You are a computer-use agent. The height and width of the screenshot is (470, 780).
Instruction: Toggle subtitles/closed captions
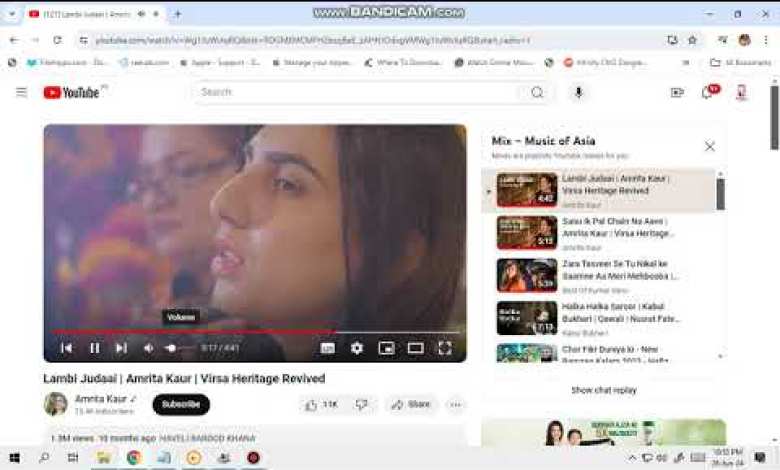(327, 348)
